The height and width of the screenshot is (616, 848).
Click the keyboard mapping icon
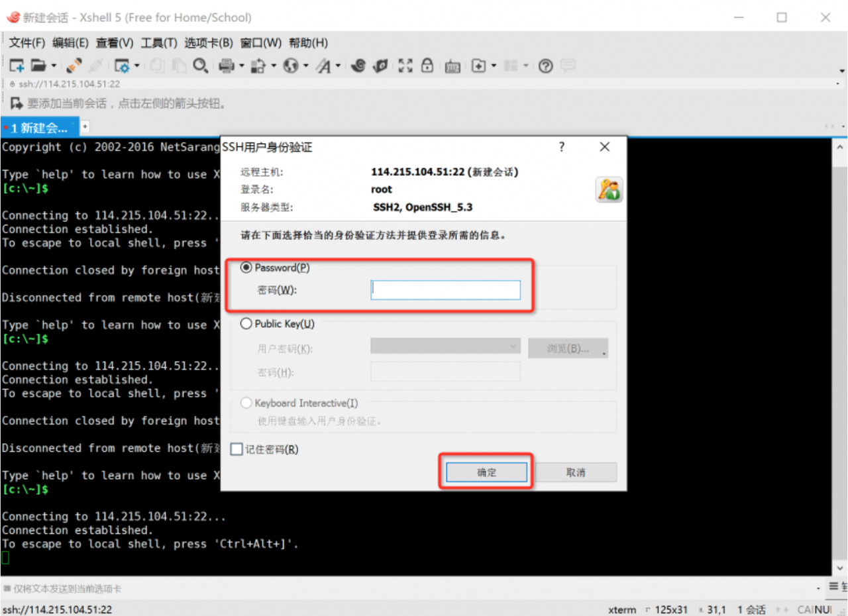pos(452,66)
